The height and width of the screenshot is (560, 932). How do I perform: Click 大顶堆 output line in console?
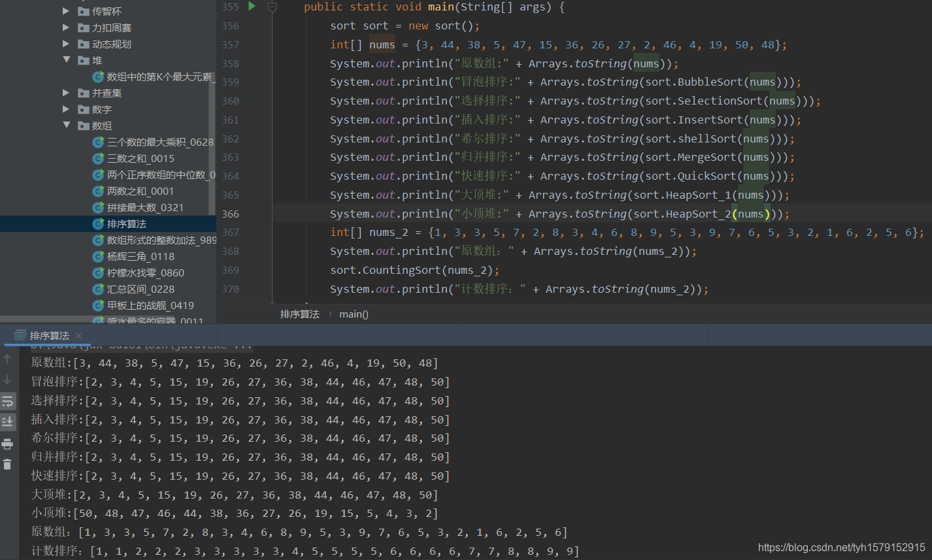pos(235,495)
